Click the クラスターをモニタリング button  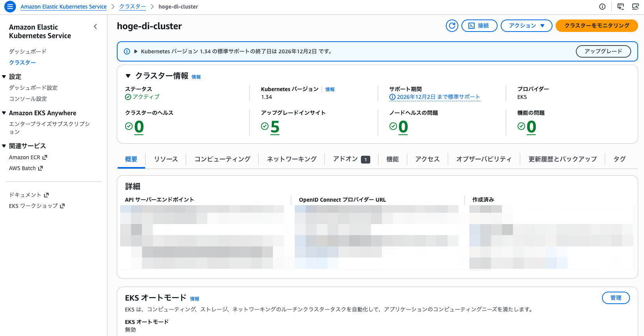click(x=597, y=26)
